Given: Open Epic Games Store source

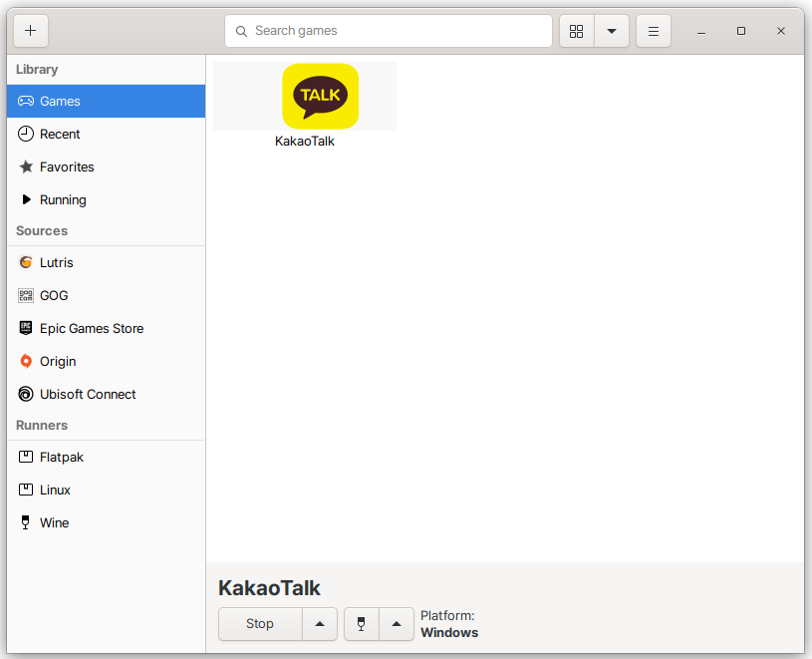Looking at the screenshot, I should click(x=106, y=328).
